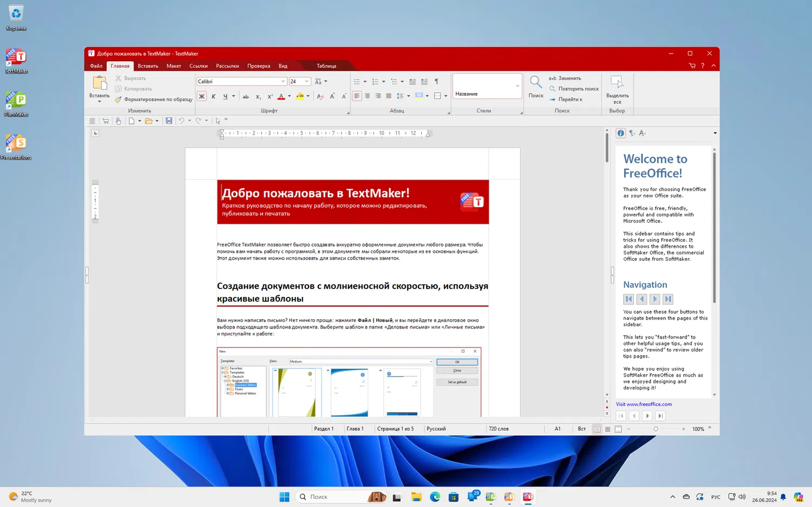Screen dimensions: 812x507
Task: Increase font size with grow icon
Action: tap(332, 96)
